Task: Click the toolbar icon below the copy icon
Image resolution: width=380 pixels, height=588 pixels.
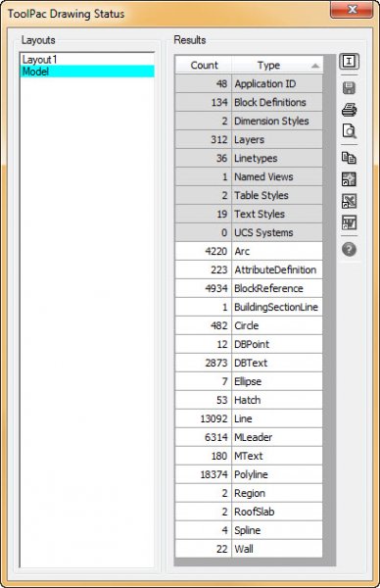Action: pyautogui.click(x=349, y=179)
